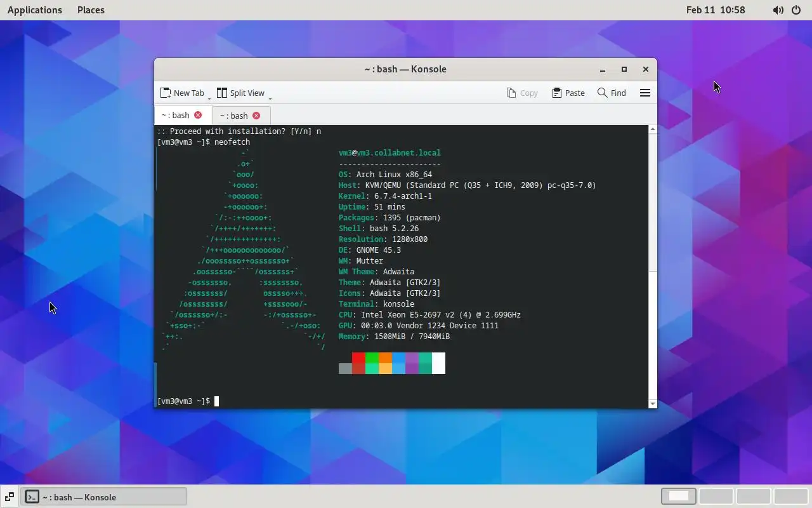Image resolution: width=812 pixels, height=508 pixels.
Task: Switch to the third workspace
Action: (x=754, y=496)
